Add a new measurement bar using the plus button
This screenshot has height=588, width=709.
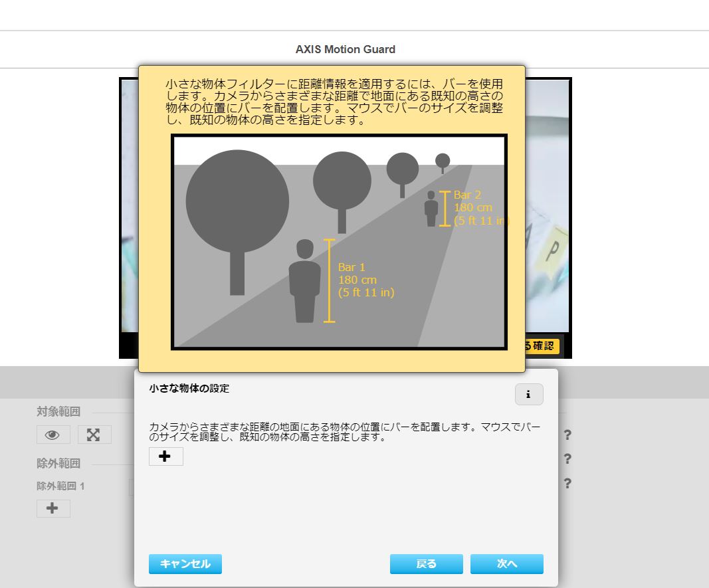point(165,456)
